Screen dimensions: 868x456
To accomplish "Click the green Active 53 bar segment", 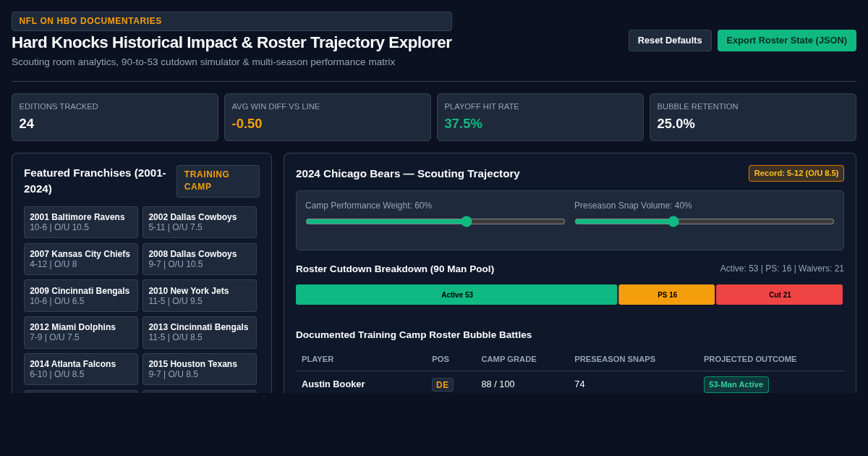I will 456,295.
